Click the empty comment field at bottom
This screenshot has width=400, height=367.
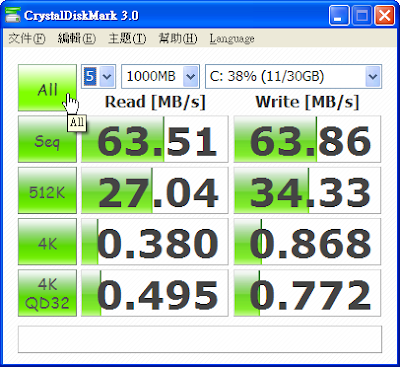(x=200, y=339)
